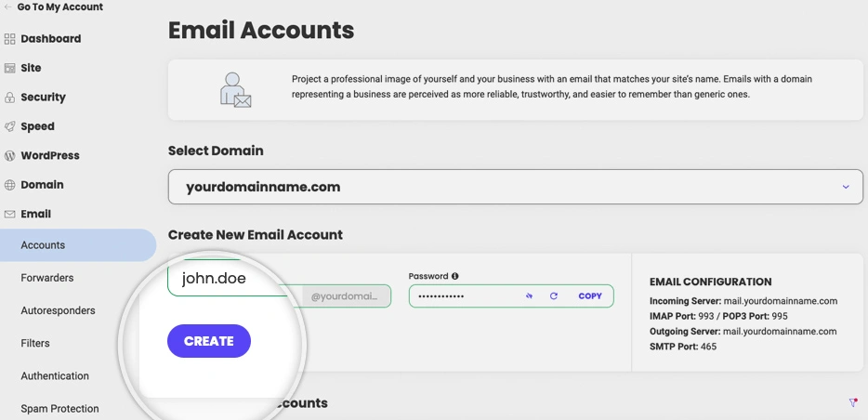This screenshot has width=868, height=420.
Task: Toggle password visibility eye icon
Action: (529, 296)
